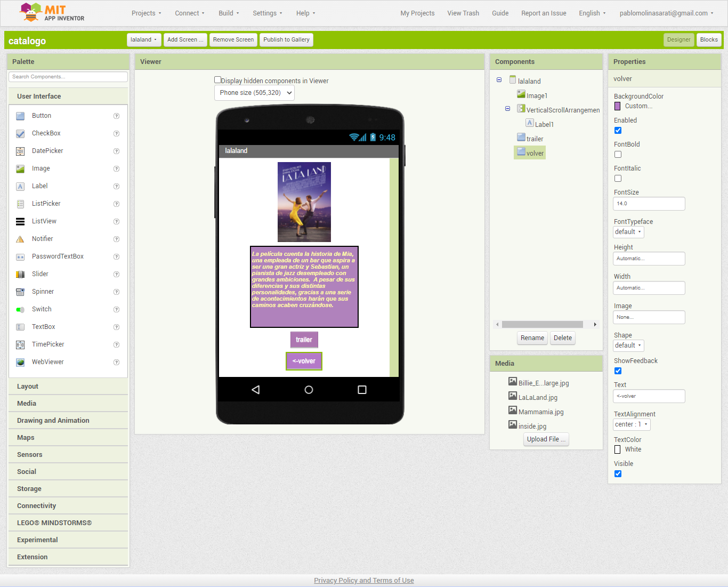Toggle Display hidden components in Viewer
This screenshot has height=587, width=728.
[x=217, y=80]
